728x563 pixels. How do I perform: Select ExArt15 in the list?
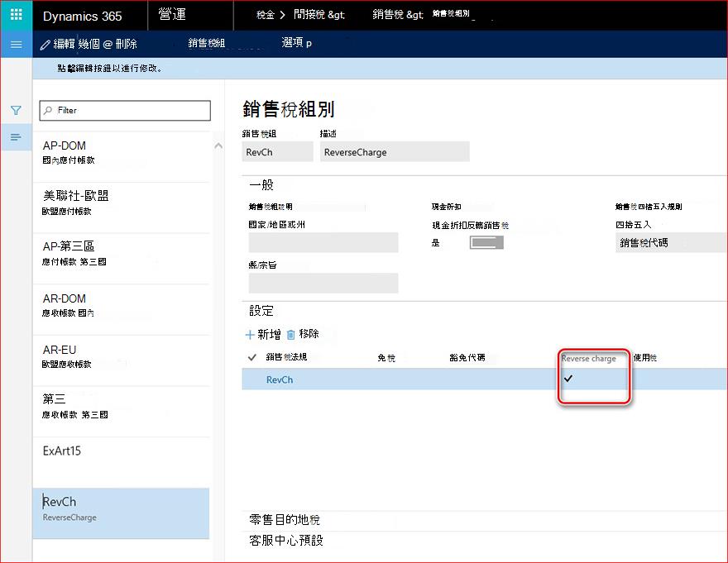pyautogui.click(x=121, y=462)
